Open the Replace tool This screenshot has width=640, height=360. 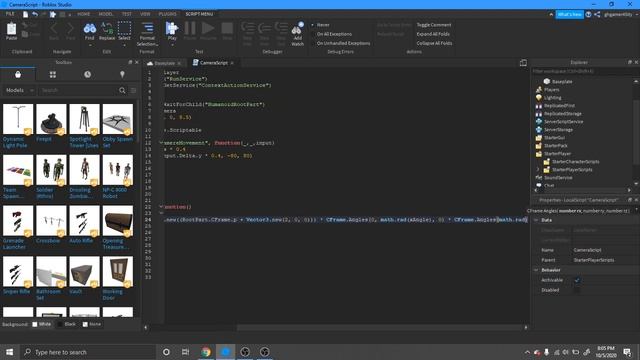click(107, 31)
